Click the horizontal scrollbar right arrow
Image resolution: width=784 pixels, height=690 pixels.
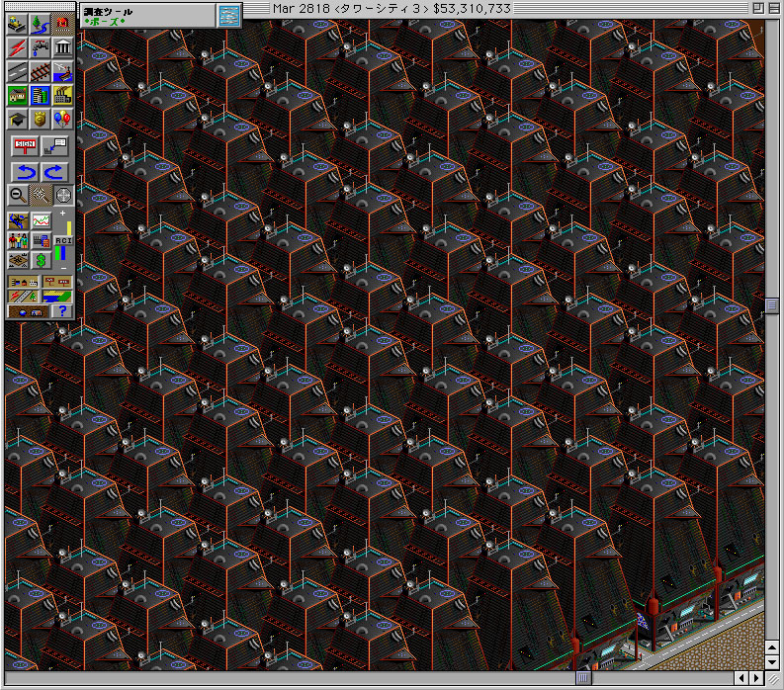[756, 678]
